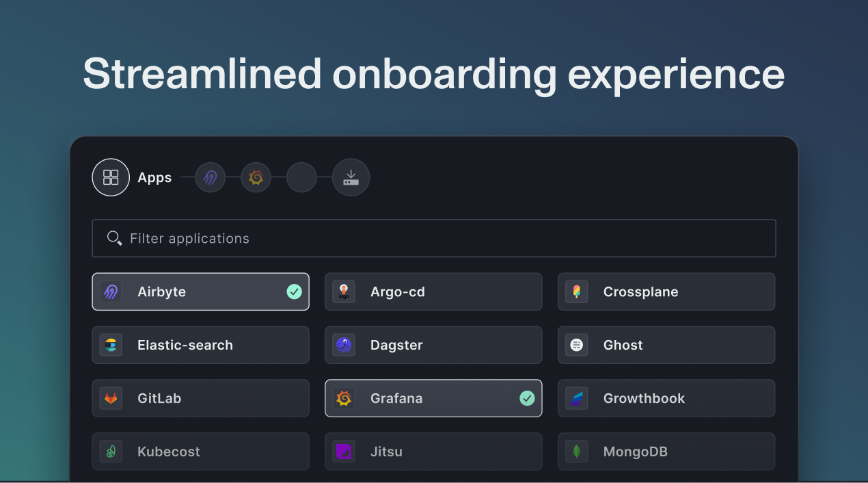Uncheck the Airbyte selected checkmark
Viewport: 868px width, 483px height.
[x=294, y=291]
